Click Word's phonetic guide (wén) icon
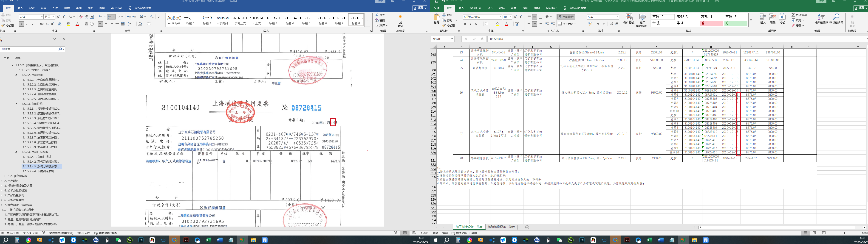This screenshot has width=868, height=244. click(x=86, y=17)
